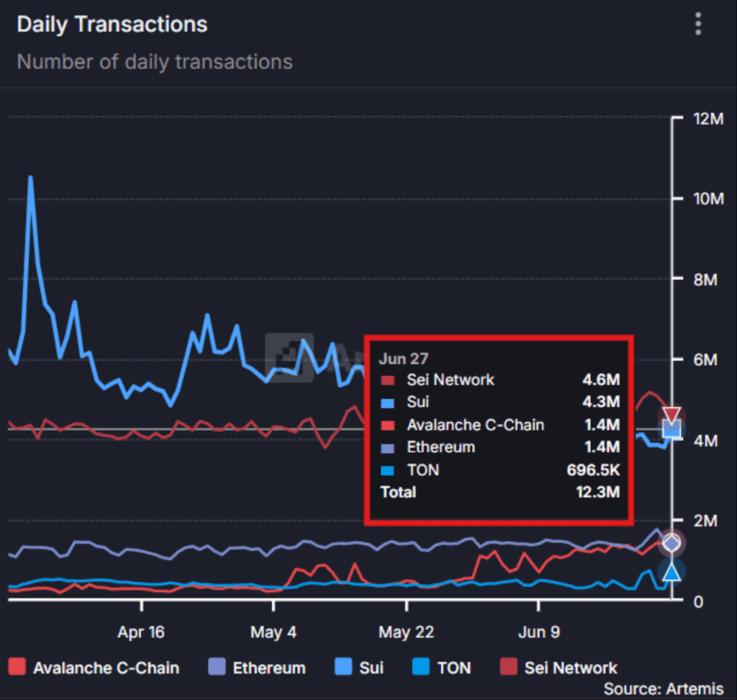Click the 12M y-axis label
The height and width of the screenshot is (700, 737).
click(709, 119)
